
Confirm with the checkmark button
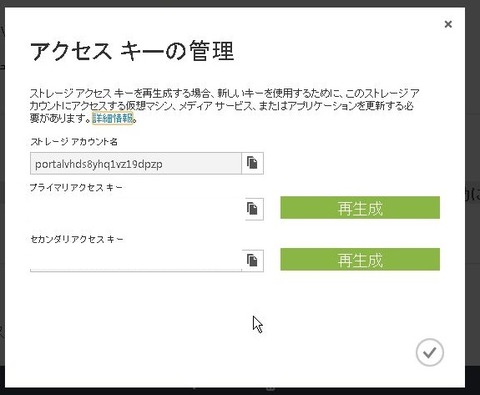(430, 352)
